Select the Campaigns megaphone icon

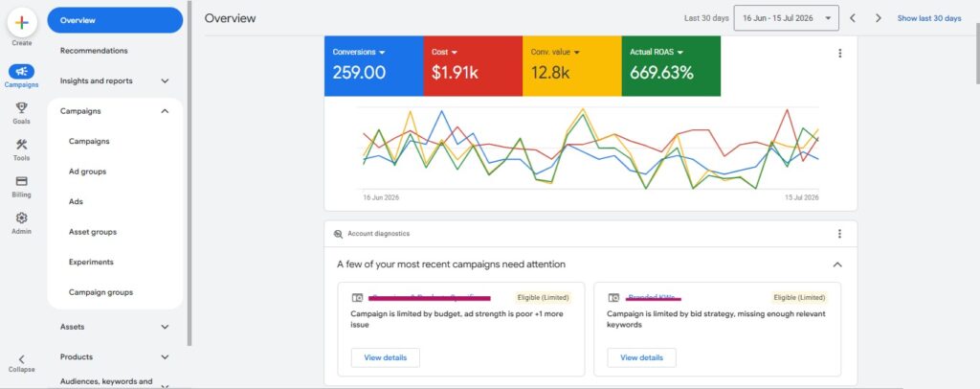pyautogui.click(x=21, y=71)
